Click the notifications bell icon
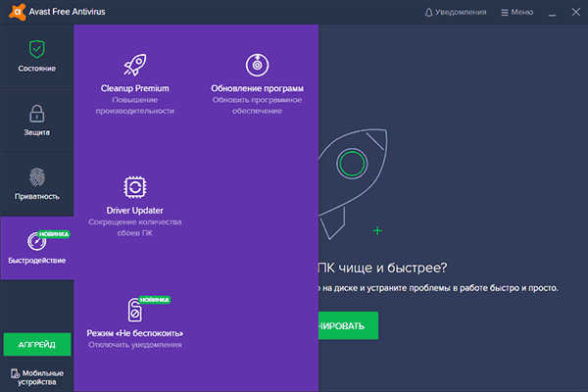588x392 pixels. pyautogui.click(x=428, y=13)
